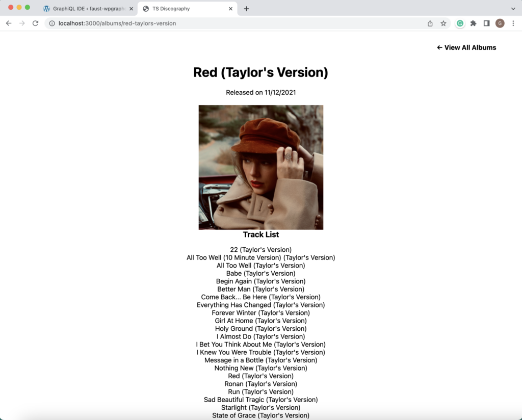Click the localhost address bar URL

[117, 23]
